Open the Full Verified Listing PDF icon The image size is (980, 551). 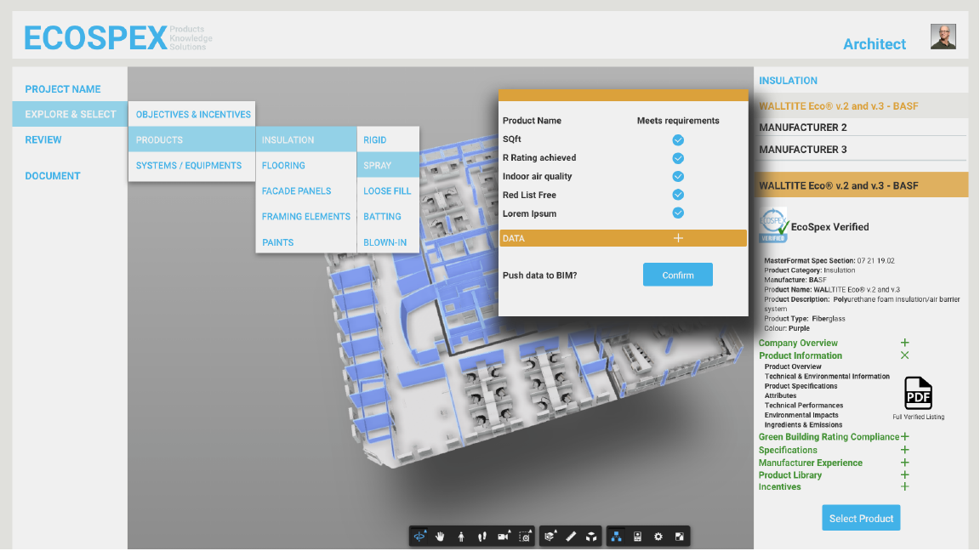pos(918,393)
